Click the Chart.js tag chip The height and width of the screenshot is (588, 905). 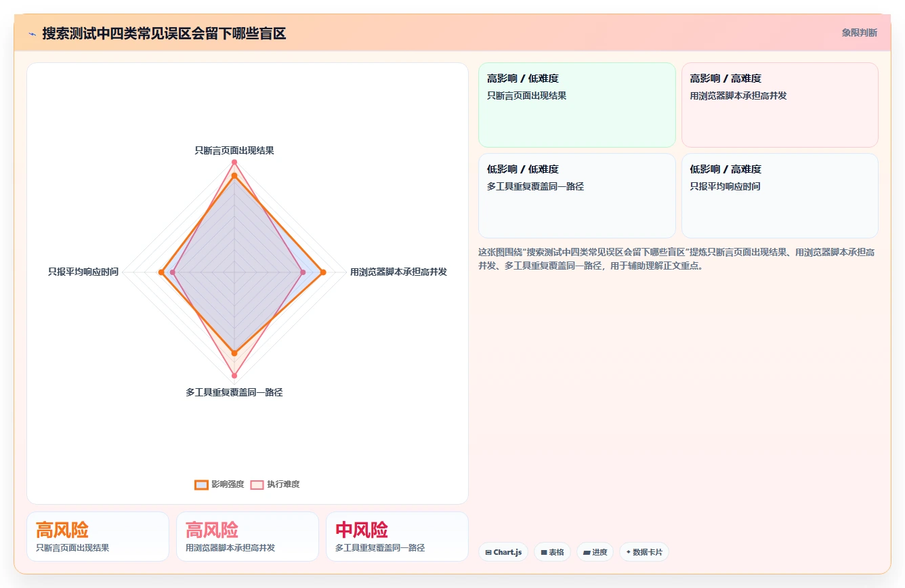pyautogui.click(x=503, y=552)
